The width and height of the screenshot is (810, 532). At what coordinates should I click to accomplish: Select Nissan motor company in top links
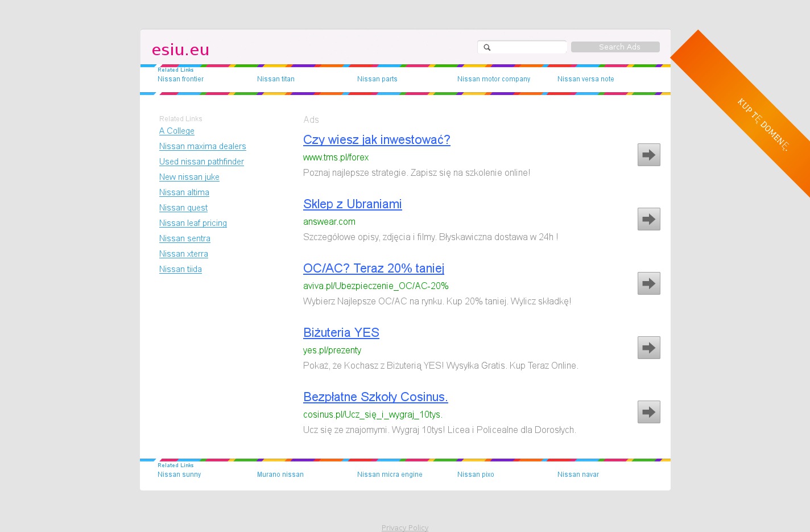493,79
